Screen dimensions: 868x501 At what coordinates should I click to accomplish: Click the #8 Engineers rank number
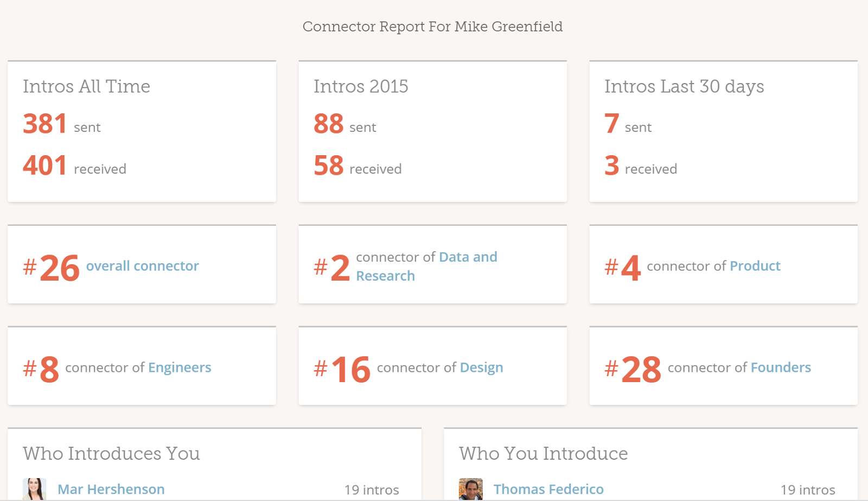pos(41,369)
